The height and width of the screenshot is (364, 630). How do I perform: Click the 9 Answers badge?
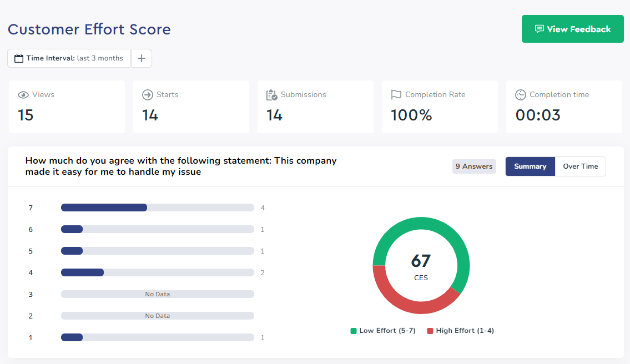pos(473,166)
